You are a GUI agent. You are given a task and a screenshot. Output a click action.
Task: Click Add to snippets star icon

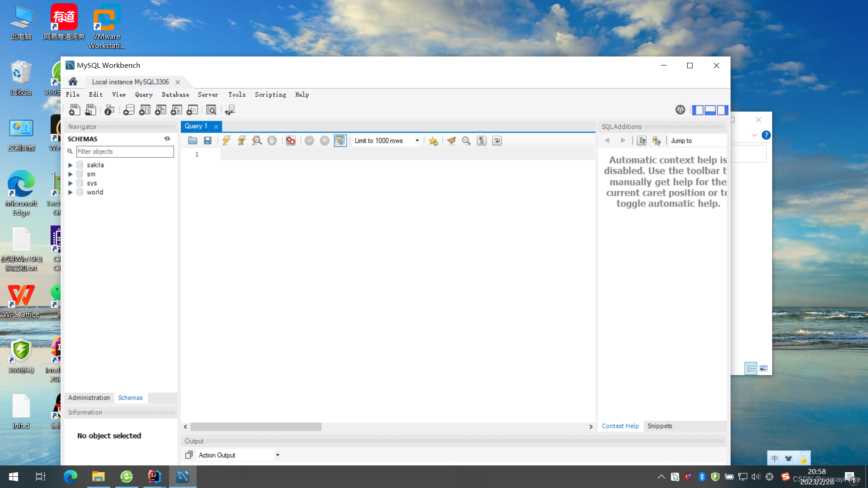coord(433,141)
